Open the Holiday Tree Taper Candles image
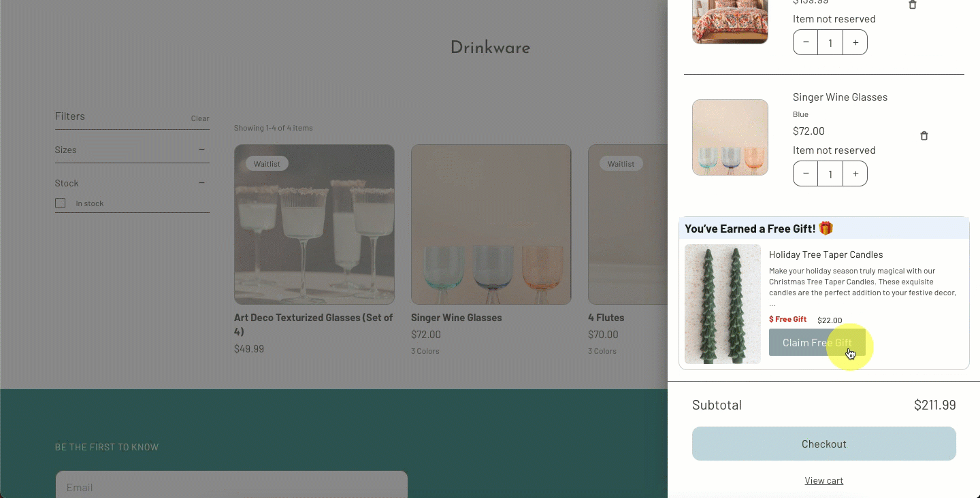The height and width of the screenshot is (498, 980). coord(722,304)
